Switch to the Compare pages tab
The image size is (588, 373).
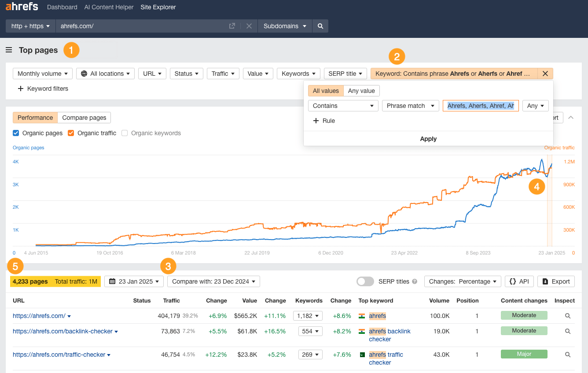[84, 118]
